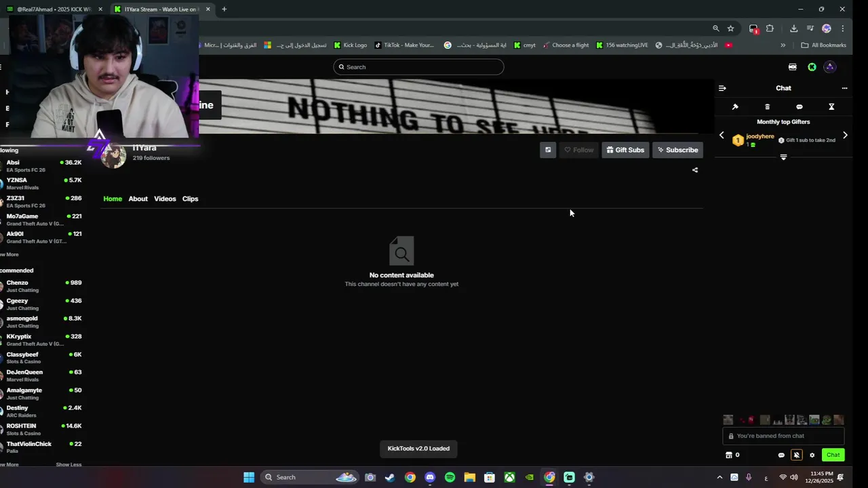Open the joodyhere gifter entry

pos(754,140)
